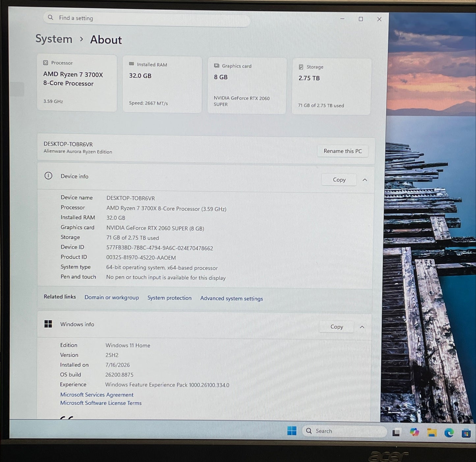Click the Find a setting search field
This screenshot has width=476, height=462.
click(x=147, y=19)
